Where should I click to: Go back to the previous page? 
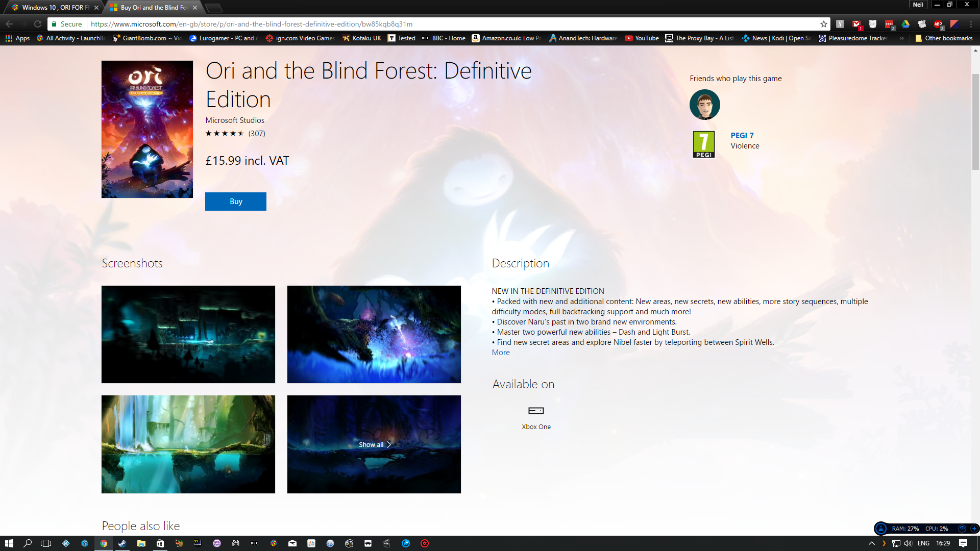(9, 24)
